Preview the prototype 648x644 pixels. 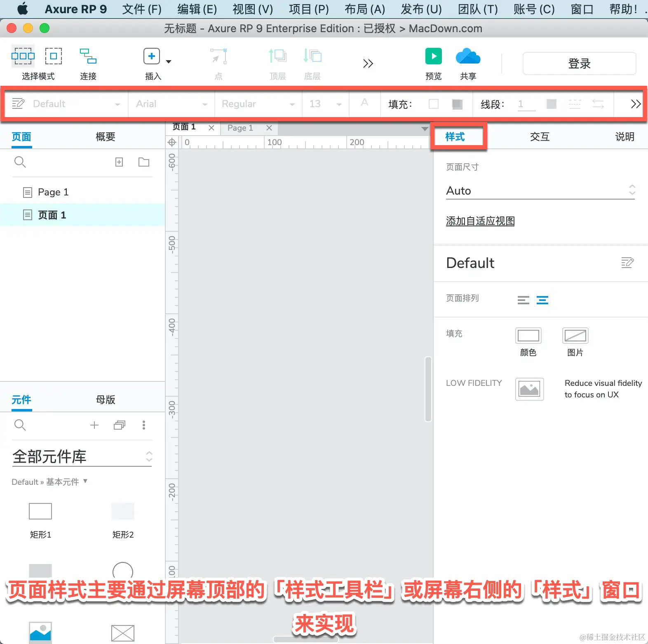coord(434,56)
